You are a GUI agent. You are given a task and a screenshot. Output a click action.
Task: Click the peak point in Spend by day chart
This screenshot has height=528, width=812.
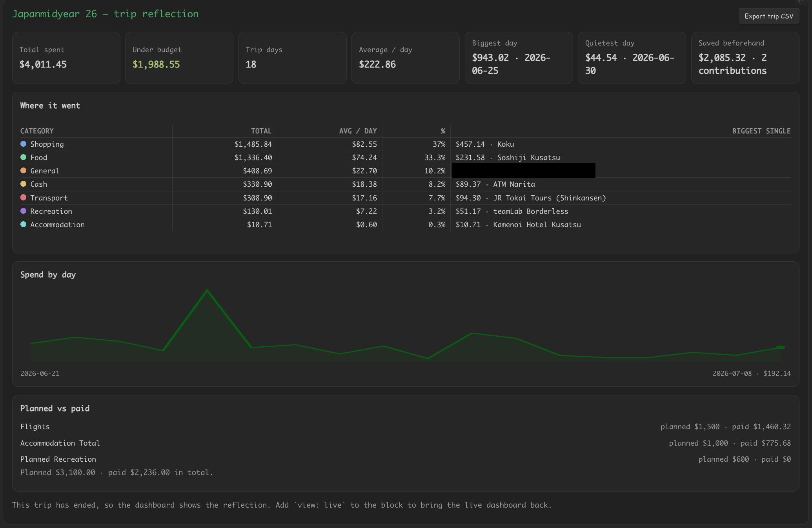207,290
